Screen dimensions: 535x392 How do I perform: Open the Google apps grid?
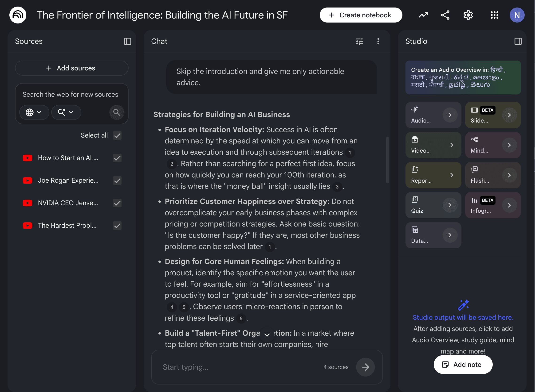[494, 15]
